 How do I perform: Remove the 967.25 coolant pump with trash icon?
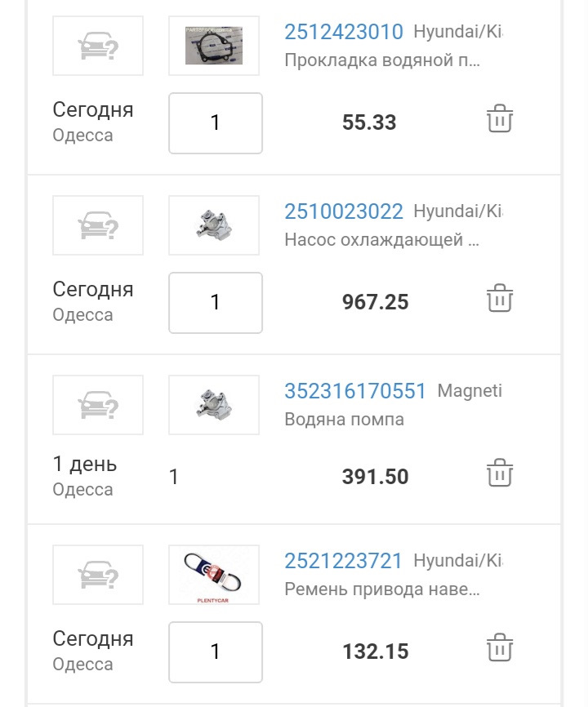tap(499, 298)
